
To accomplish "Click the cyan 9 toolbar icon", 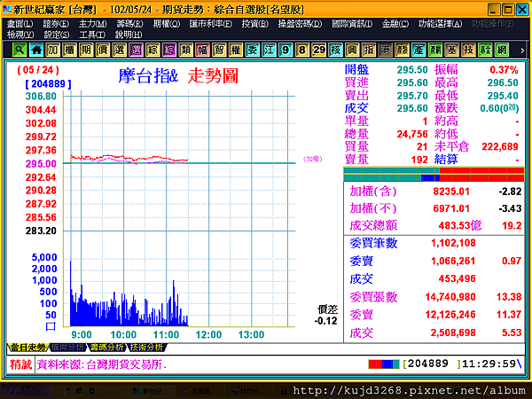I will pyautogui.click(x=286, y=50).
